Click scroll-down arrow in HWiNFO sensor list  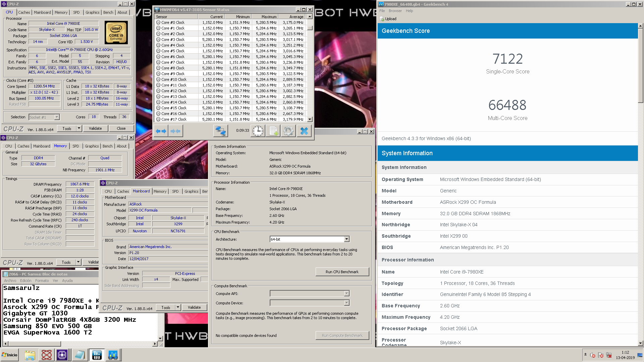tap(310, 119)
